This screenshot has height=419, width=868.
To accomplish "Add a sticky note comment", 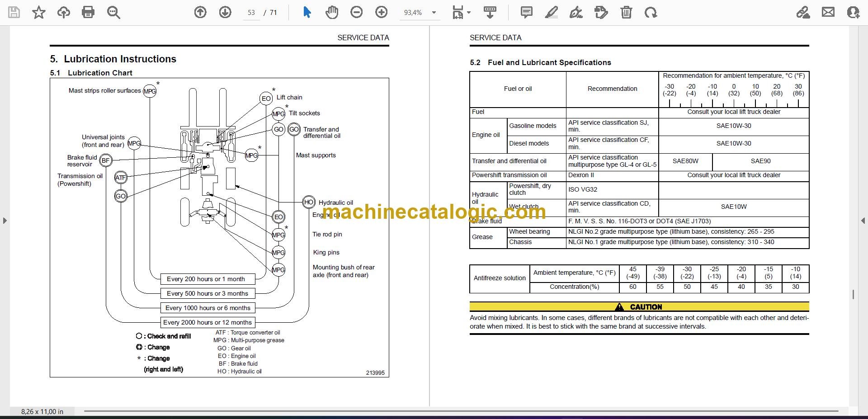I will (526, 13).
